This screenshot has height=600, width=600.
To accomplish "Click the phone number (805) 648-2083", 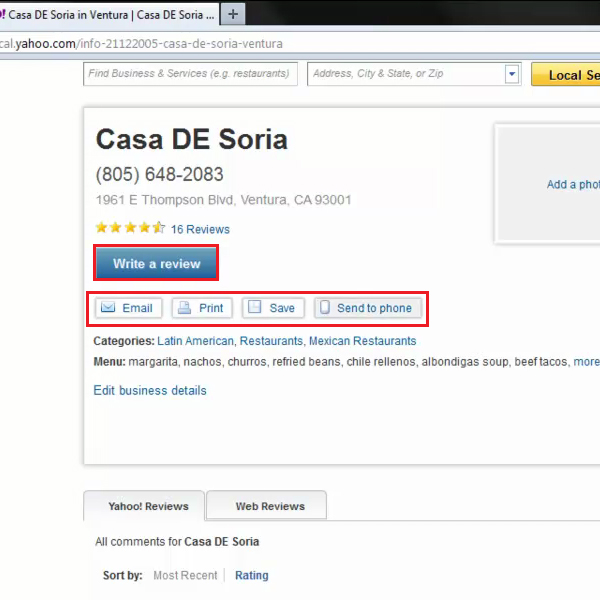I will click(x=159, y=174).
